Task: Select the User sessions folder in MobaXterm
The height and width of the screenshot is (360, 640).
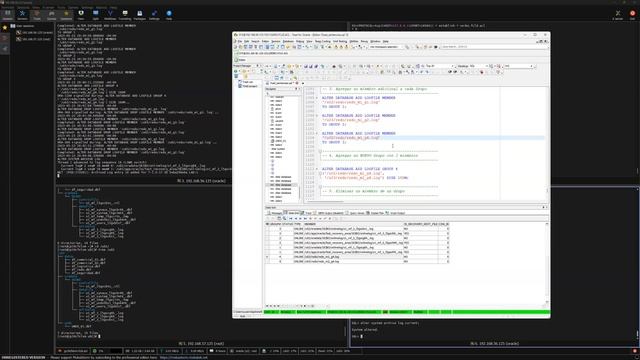Action: point(23,26)
